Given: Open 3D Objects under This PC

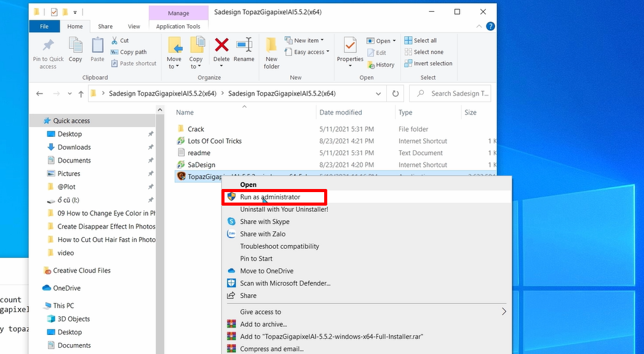Looking at the screenshot, I should pyautogui.click(x=74, y=319).
